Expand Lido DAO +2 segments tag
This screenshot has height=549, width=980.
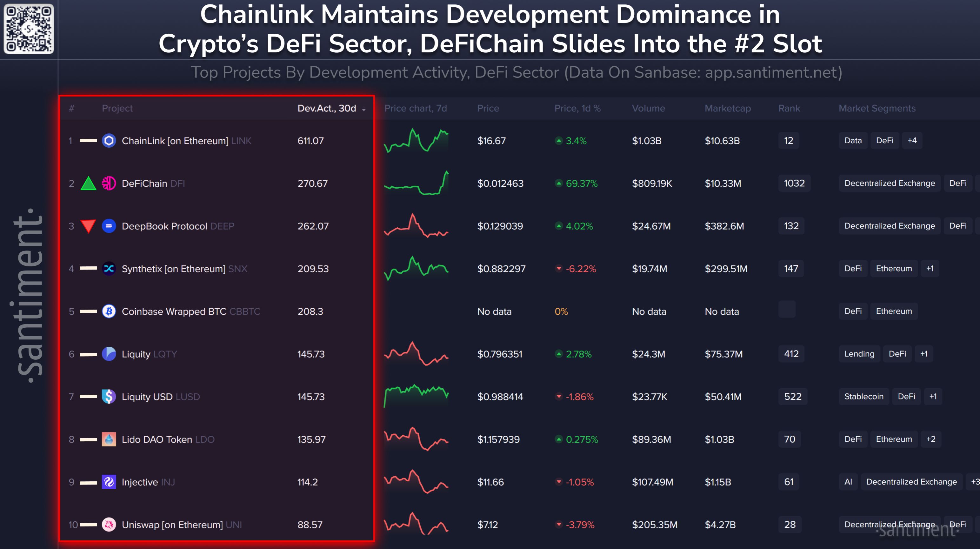click(x=930, y=439)
